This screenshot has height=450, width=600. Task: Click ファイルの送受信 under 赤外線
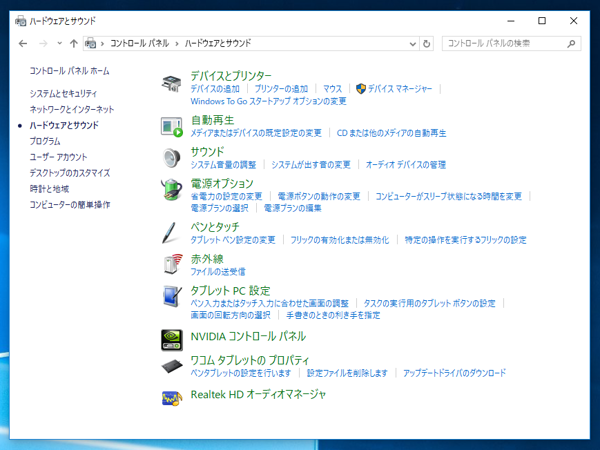218,272
